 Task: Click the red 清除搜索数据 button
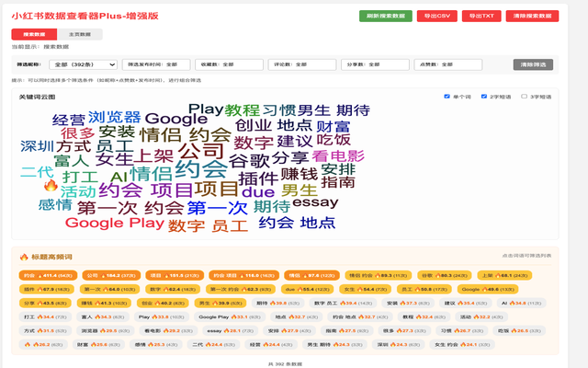pos(532,16)
